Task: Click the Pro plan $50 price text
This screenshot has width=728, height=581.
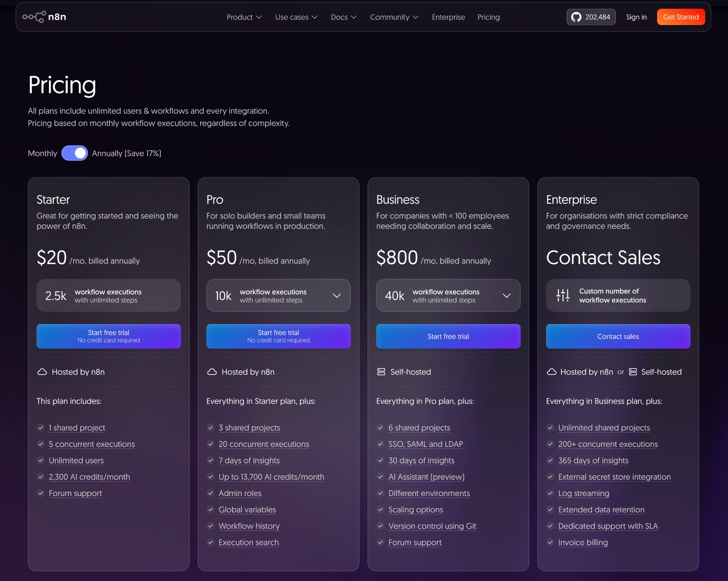Action: pos(221,258)
